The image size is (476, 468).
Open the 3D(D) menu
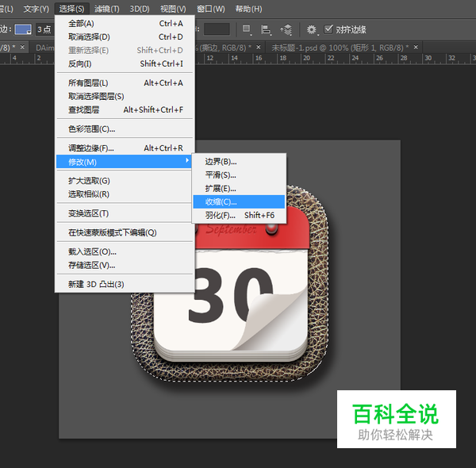coord(140,9)
